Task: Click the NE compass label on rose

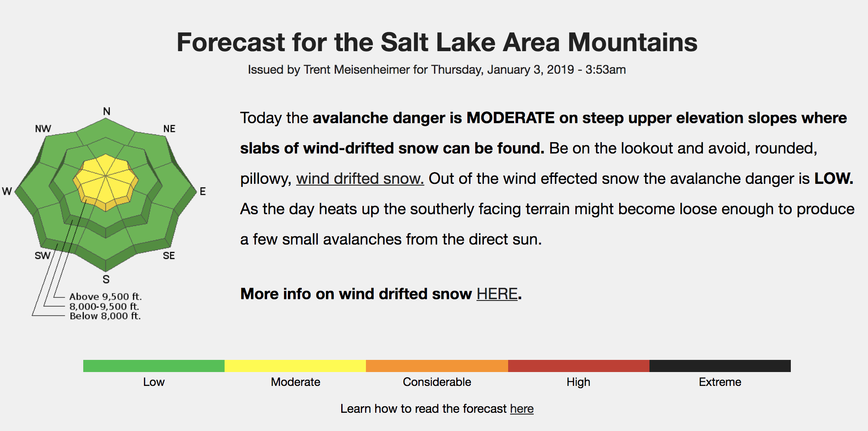Action: click(x=169, y=129)
